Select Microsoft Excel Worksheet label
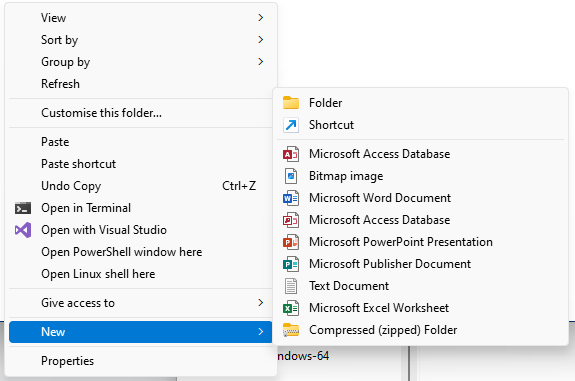The width and height of the screenshot is (575, 381). coord(378,308)
